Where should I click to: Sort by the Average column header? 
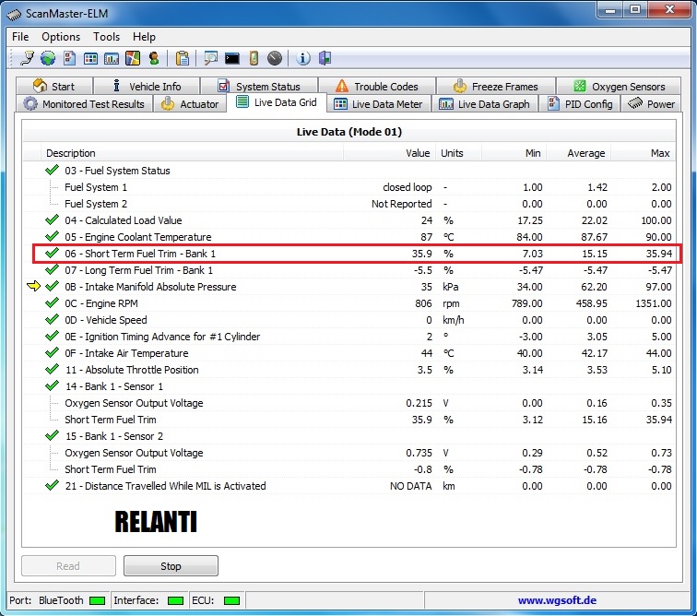coord(585,153)
